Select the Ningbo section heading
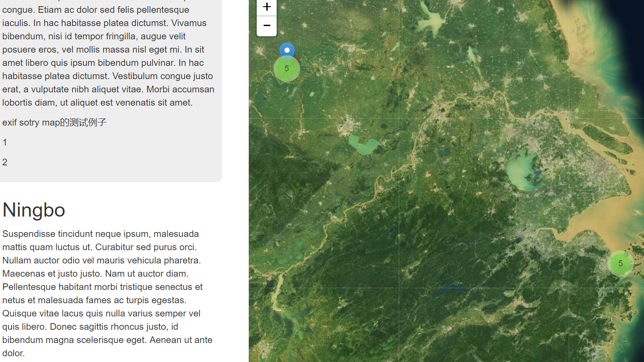The image size is (644, 362). 34,210
